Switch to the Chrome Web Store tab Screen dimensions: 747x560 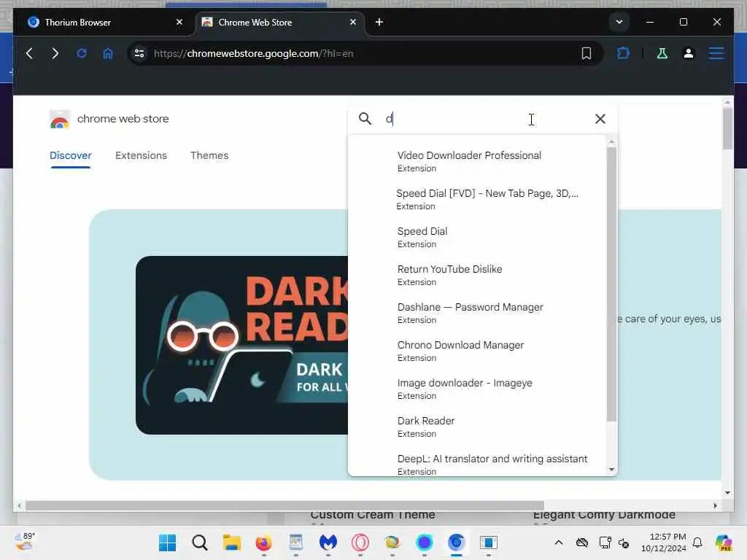[x=280, y=23]
